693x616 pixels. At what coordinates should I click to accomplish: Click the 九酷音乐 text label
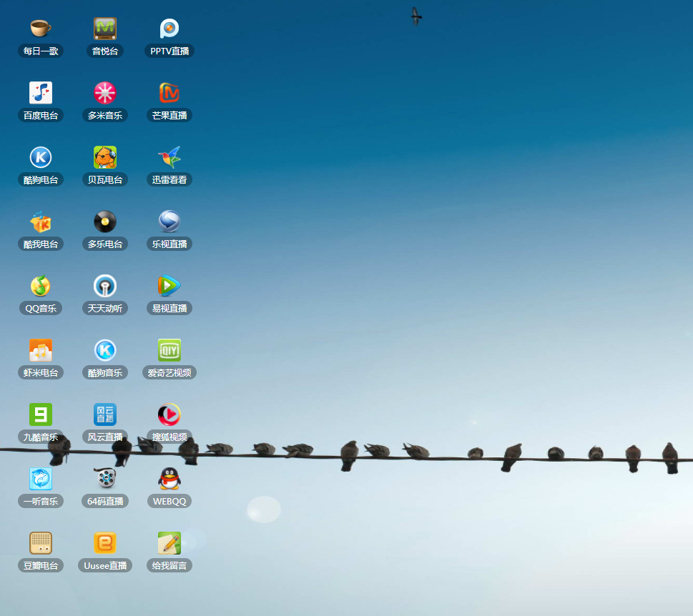coord(41,437)
